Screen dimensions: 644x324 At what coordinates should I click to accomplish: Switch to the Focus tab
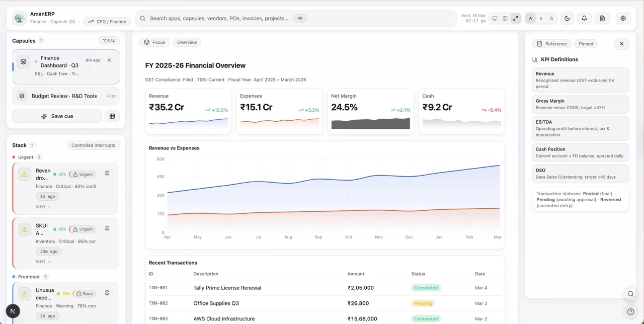click(x=154, y=42)
